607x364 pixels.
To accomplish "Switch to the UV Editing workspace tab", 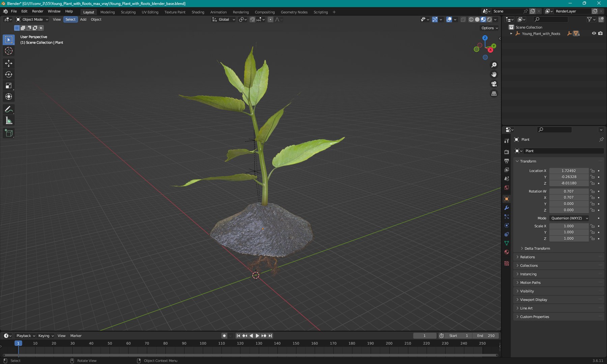I will [150, 12].
